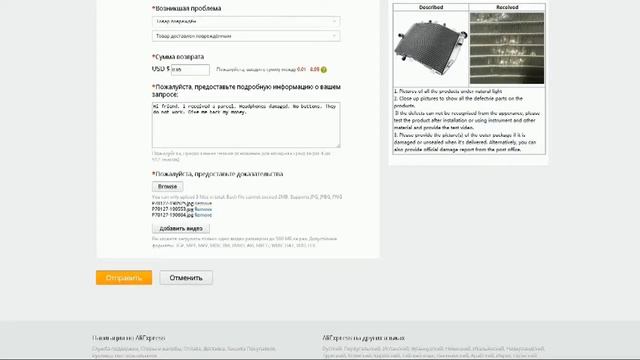Remove uploaded file P70127-190604.jpg
Screen dimensions: 640x360
pos(203,215)
